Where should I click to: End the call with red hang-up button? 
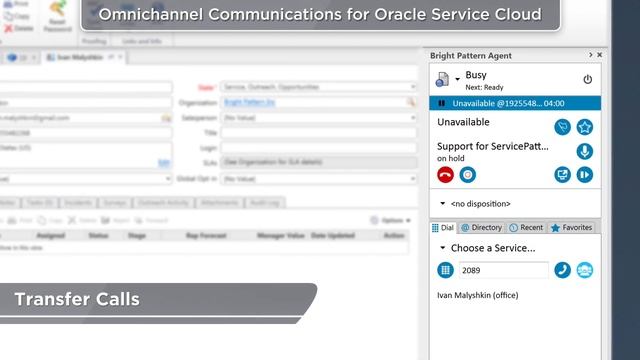click(445, 175)
